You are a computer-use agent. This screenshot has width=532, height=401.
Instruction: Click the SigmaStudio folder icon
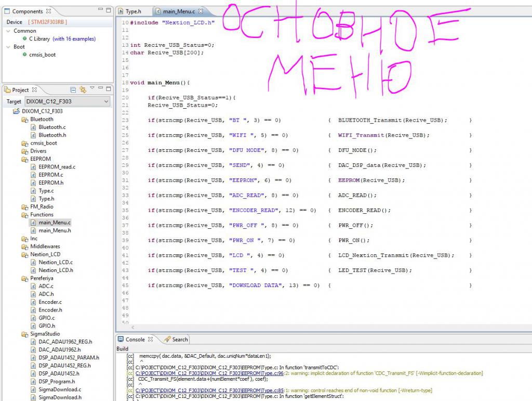click(24, 334)
